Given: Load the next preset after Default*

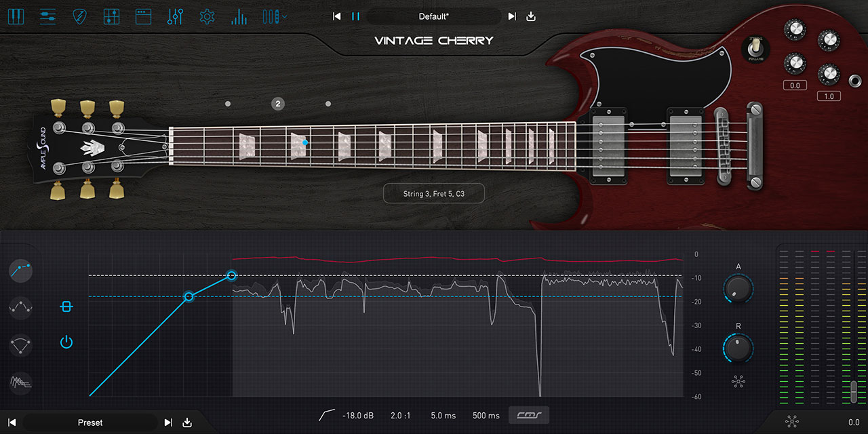Looking at the screenshot, I should point(512,16).
